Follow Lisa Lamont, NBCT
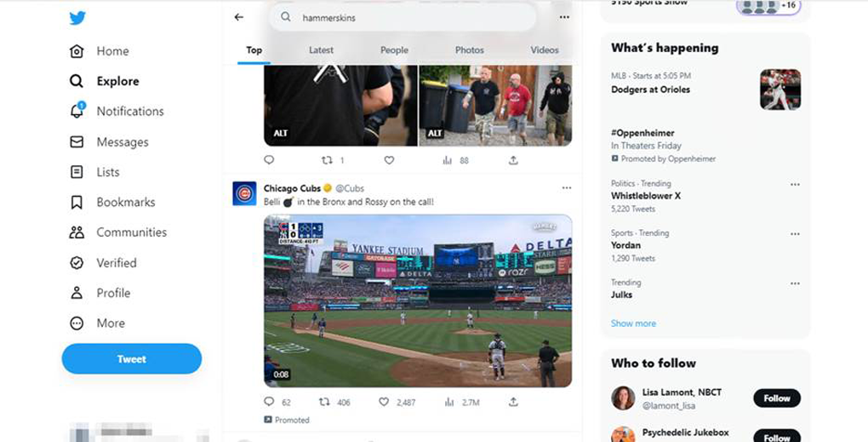 pos(776,398)
